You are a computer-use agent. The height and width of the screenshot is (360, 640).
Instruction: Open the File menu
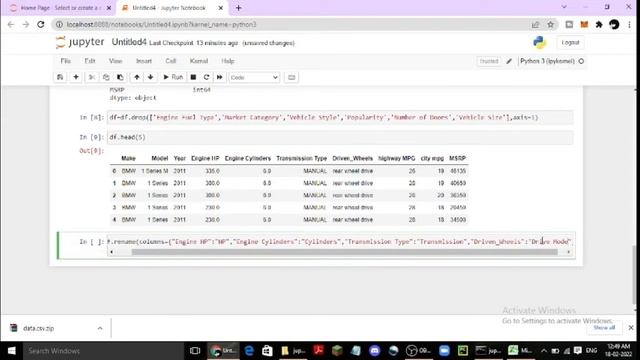click(x=66, y=61)
